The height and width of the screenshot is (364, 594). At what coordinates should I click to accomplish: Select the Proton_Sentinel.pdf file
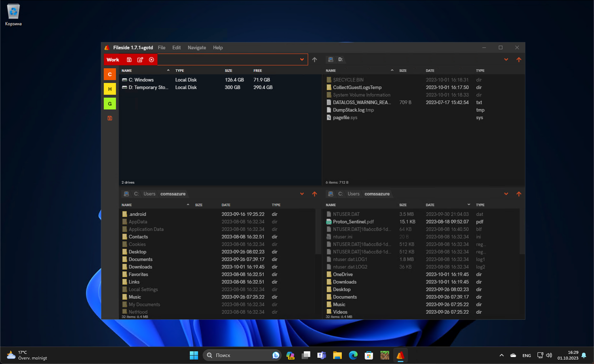[353, 222]
